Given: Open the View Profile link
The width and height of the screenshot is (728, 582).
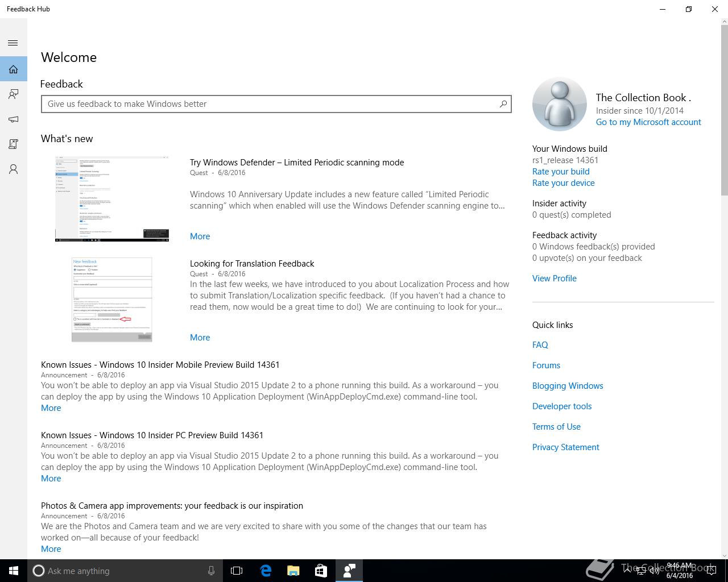Looking at the screenshot, I should 555,278.
